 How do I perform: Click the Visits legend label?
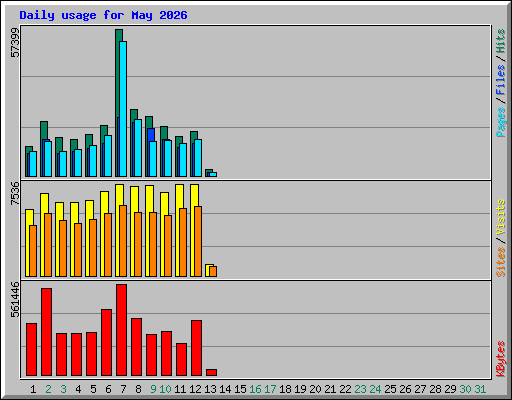501,218
